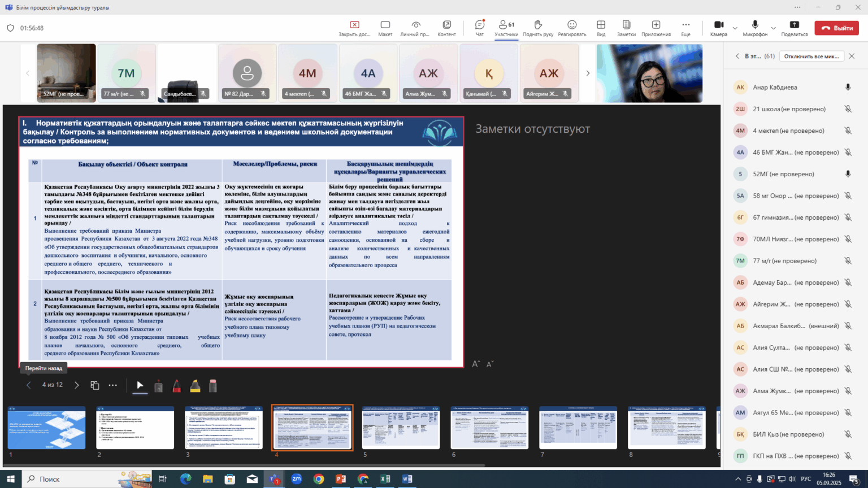Toggle the Микрофон mute state
The width and height of the screenshot is (868, 488).
(x=754, y=28)
